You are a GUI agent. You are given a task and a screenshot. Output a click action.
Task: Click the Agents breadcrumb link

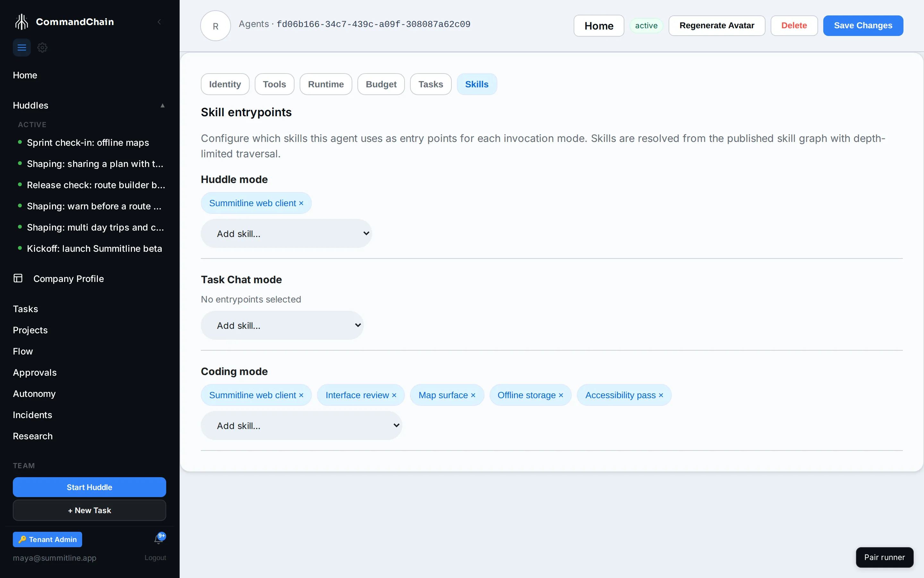coord(254,24)
